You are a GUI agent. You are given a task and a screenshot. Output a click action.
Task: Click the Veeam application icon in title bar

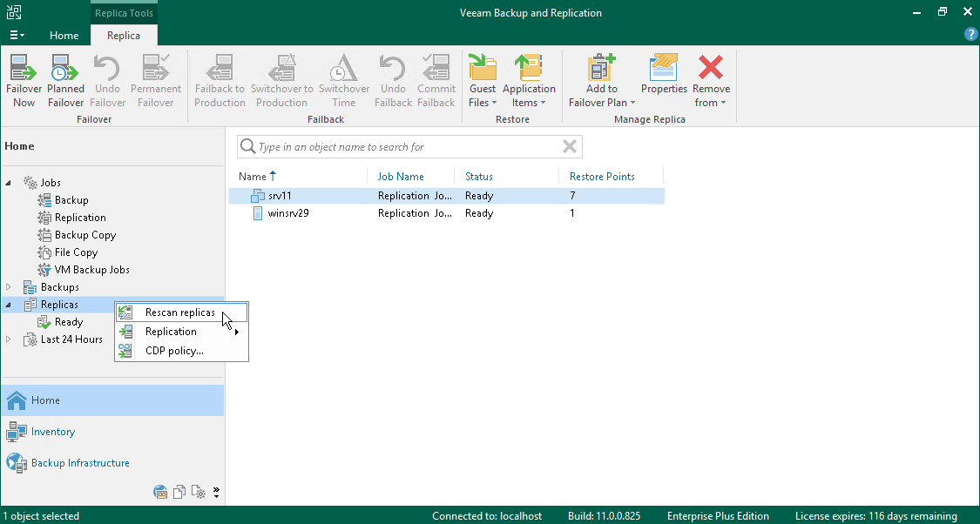13,12
